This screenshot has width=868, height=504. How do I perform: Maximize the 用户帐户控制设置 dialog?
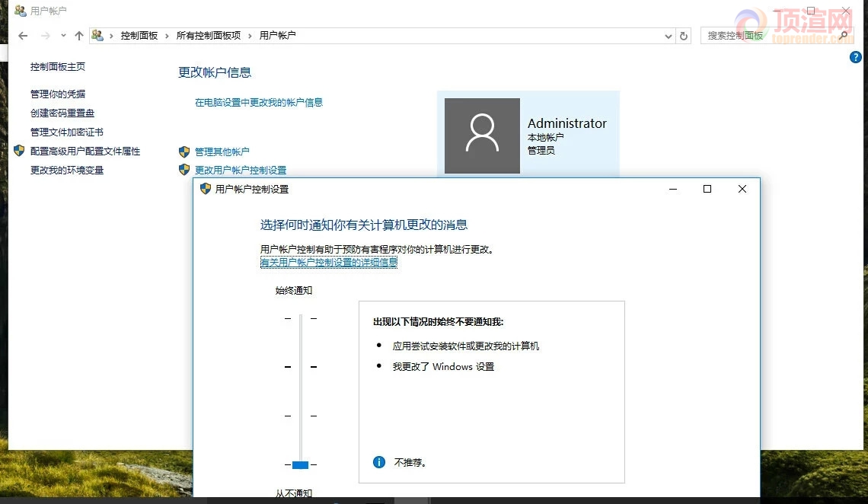707,190
